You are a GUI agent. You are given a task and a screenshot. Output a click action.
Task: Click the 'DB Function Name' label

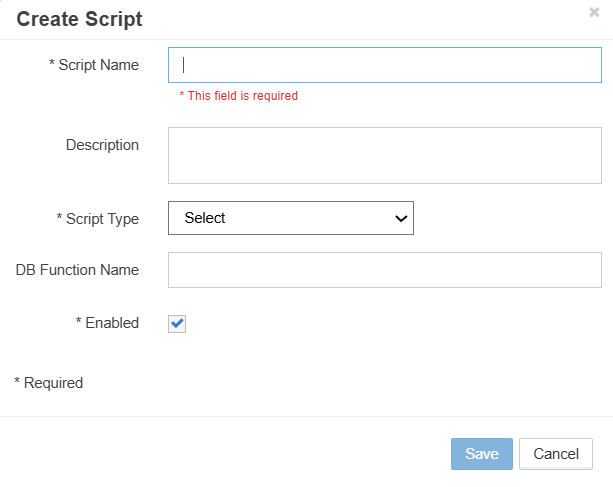tap(77, 270)
